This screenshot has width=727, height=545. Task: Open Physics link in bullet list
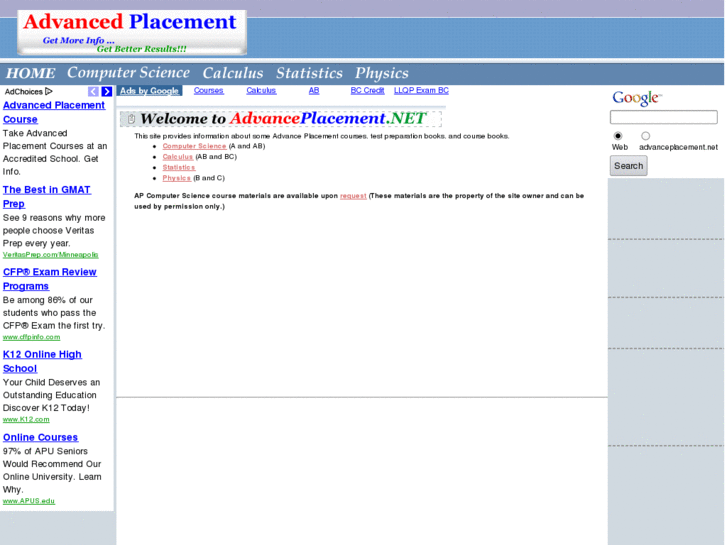177,178
